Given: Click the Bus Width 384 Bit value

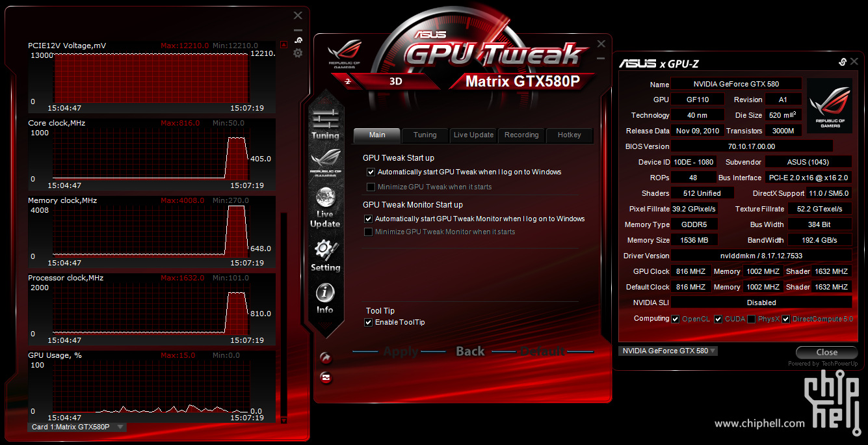Looking at the screenshot, I should pyautogui.click(x=820, y=224).
